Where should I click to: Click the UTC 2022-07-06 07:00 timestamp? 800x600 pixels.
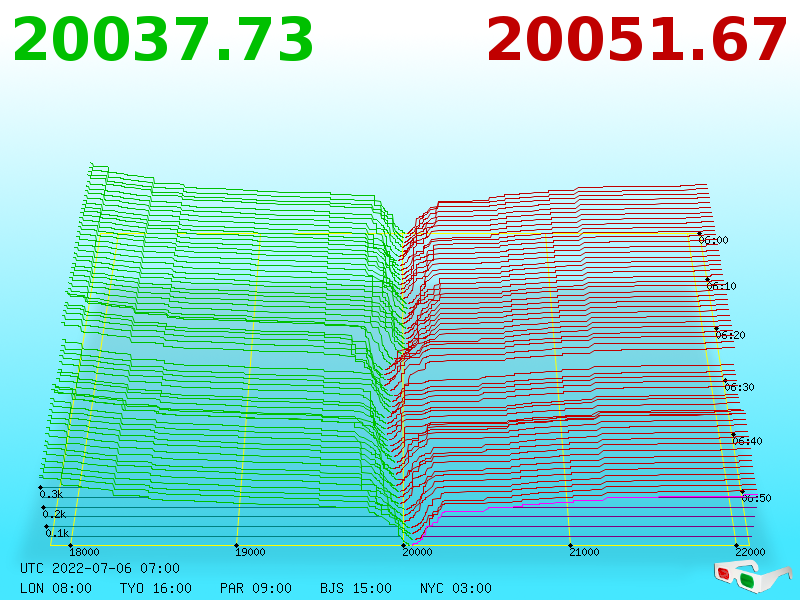pyautogui.click(x=100, y=568)
